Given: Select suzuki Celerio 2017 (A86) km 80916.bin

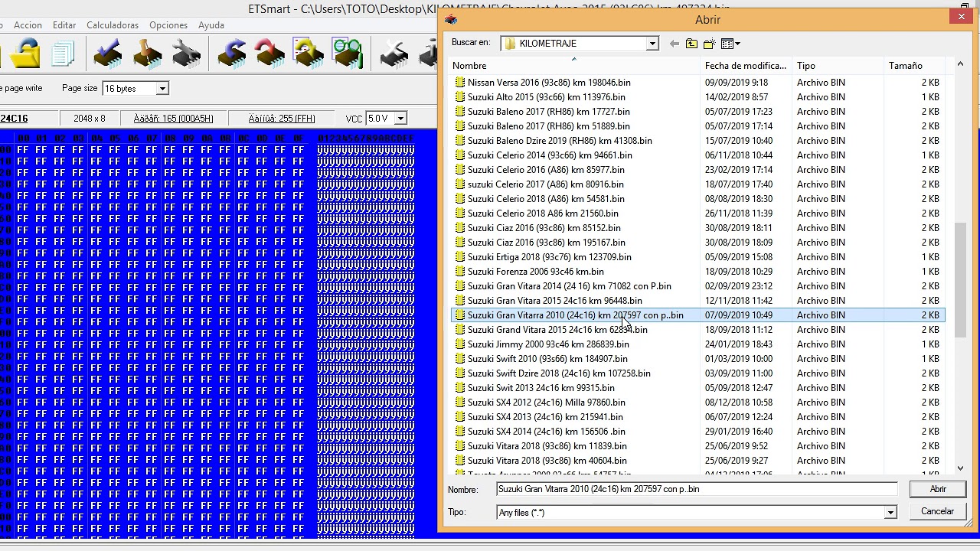Looking at the screenshot, I should 545,184.
